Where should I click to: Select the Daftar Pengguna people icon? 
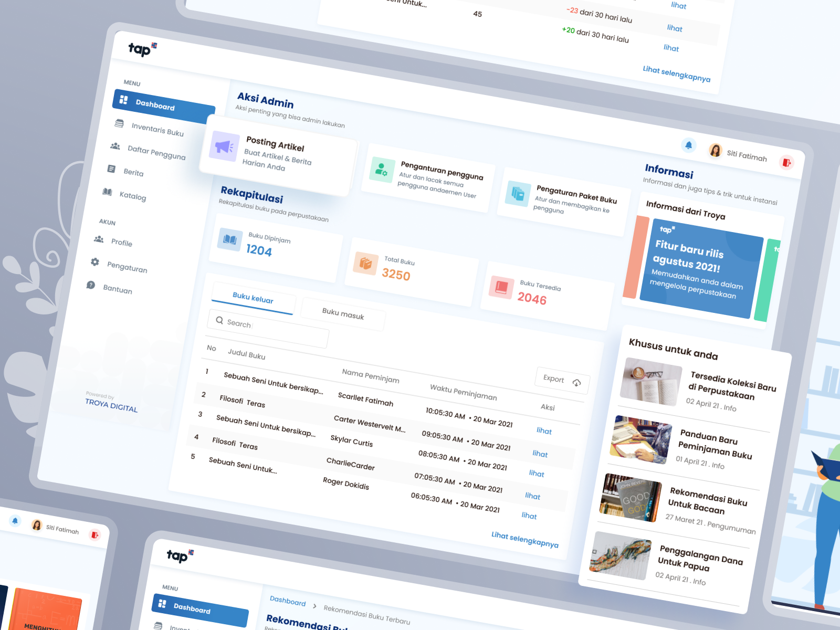point(116,147)
